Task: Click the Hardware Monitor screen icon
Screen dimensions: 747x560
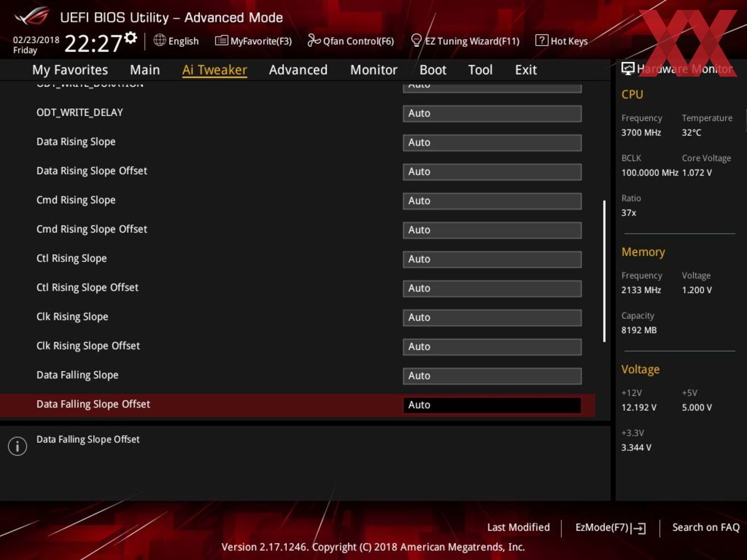Action: (x=628, y=69)
